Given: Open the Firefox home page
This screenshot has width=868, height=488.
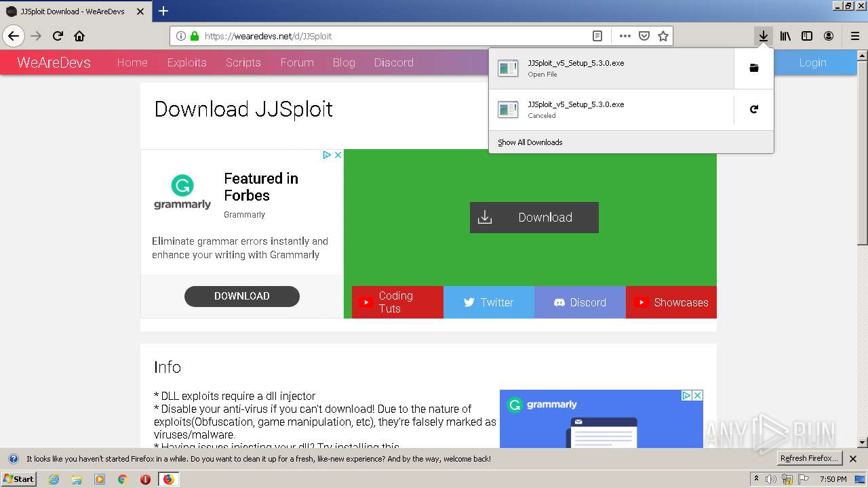Looking at the screenshot, I should pos(79,36).
